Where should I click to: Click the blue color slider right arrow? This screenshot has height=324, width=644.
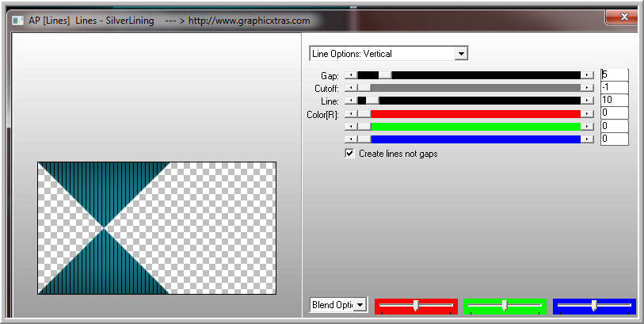pos(587,139)
